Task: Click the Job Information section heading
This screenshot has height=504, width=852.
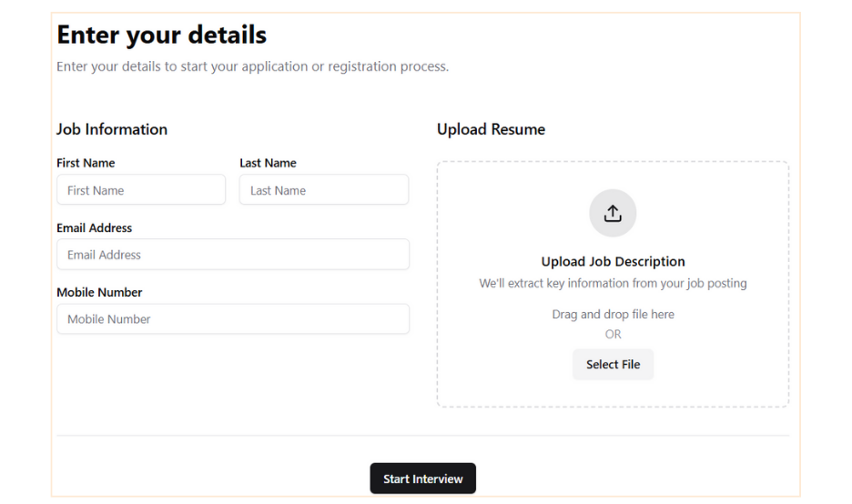Action: [x=112, y=129]
